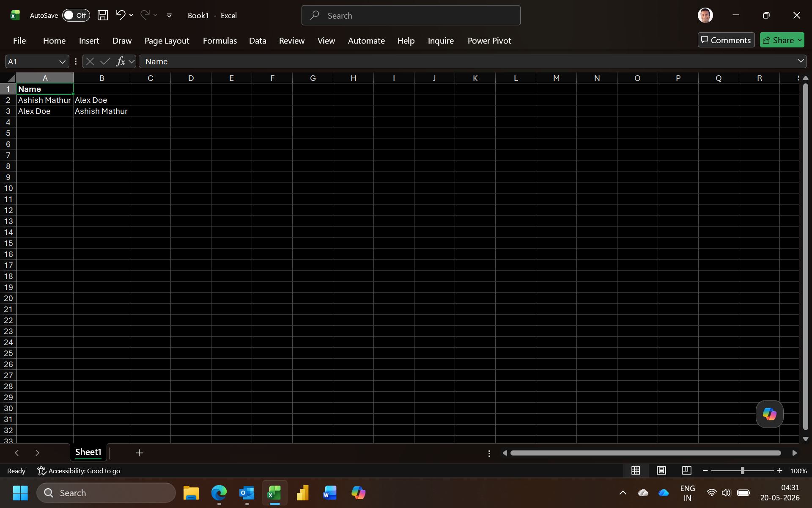Open the Review tab
Screen dimensions: 812x508
[x=291, y=41]
